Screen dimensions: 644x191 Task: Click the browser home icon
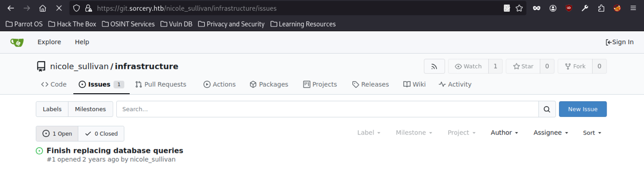[42, 8]
